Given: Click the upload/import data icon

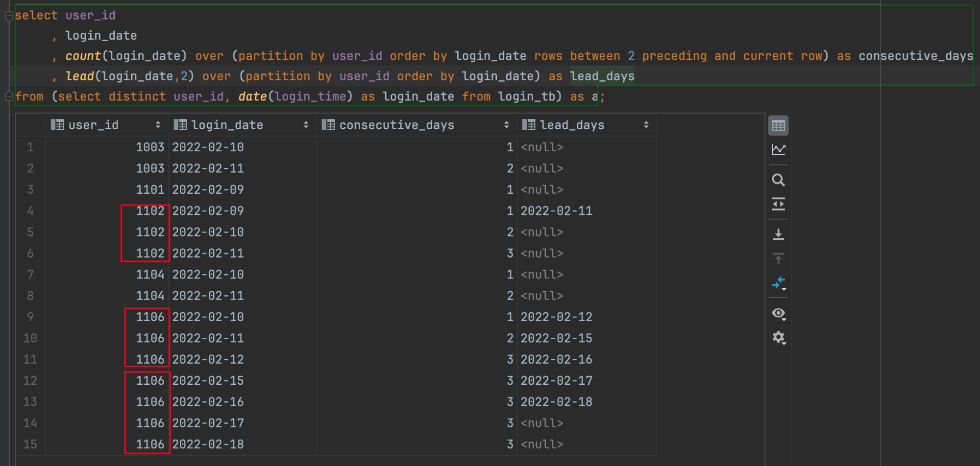Looking at the screenshot, I should click(x=778, y=258).
